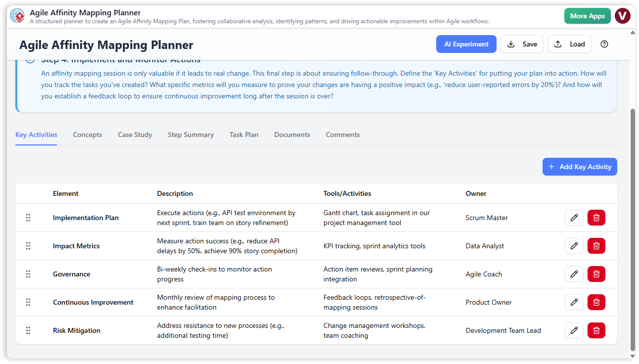Screen dimensions: 639x364
Task: Delete the Continuous Improvement activity
Action: coord(596,302)
